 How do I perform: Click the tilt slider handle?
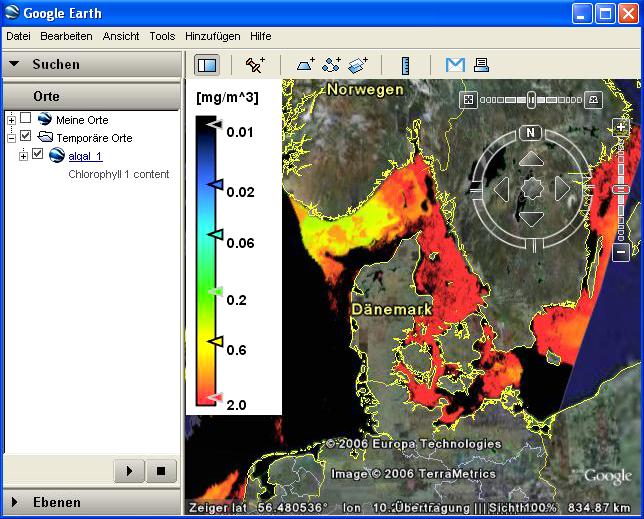coord(532,99)
